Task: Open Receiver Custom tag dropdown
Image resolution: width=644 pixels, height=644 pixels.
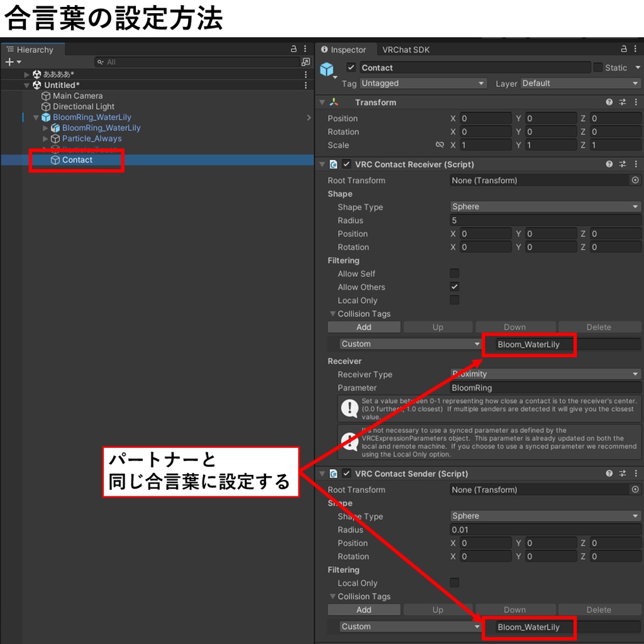Action: (x=410, y=344)
